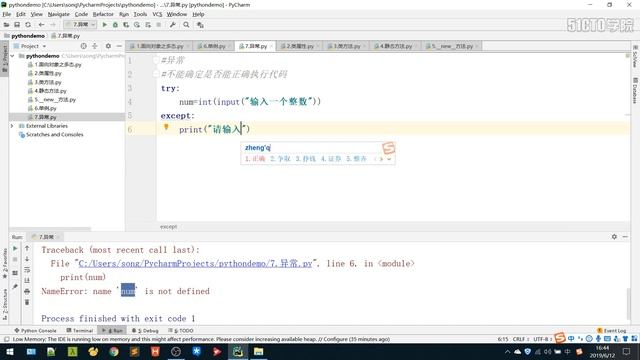Hide the Run panel with minus icon
This screenshot has width=640, height=360.
625,237
